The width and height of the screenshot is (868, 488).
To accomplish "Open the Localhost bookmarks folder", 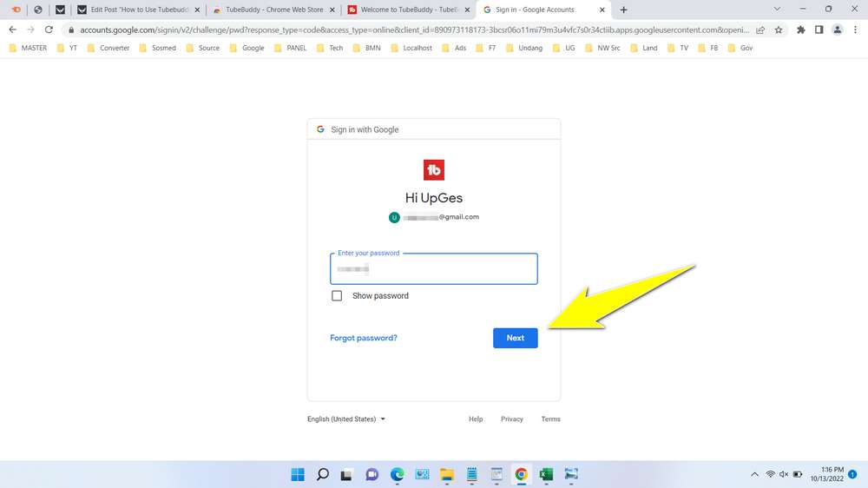I will 411,48.
